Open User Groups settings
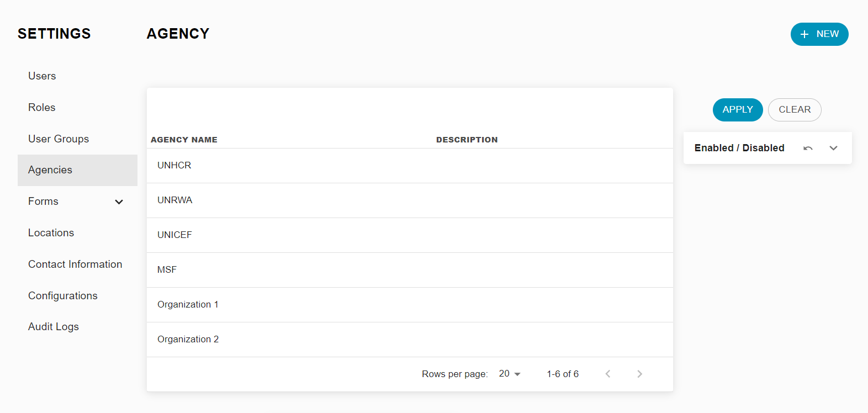Screen dimensions: 868x413 (77, 139)
